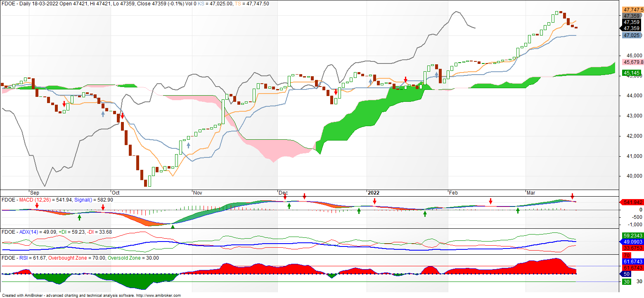Click the blue 61.6743 RSI value tag
The image size is (644, 298).
[633, 262]
